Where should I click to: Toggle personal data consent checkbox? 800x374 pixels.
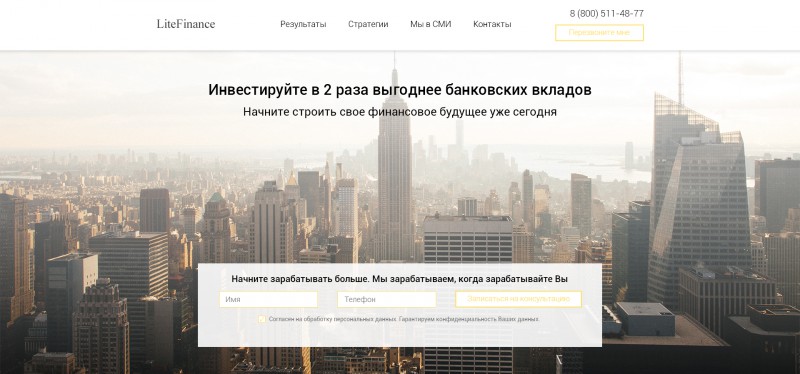pyautogui.click(x=262, y=319)
